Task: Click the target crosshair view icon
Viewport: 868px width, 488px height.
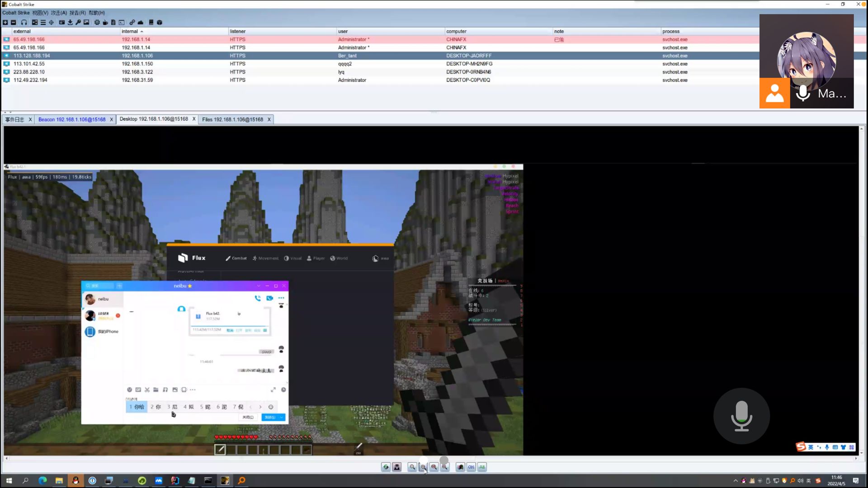Action: pos(51,22)
